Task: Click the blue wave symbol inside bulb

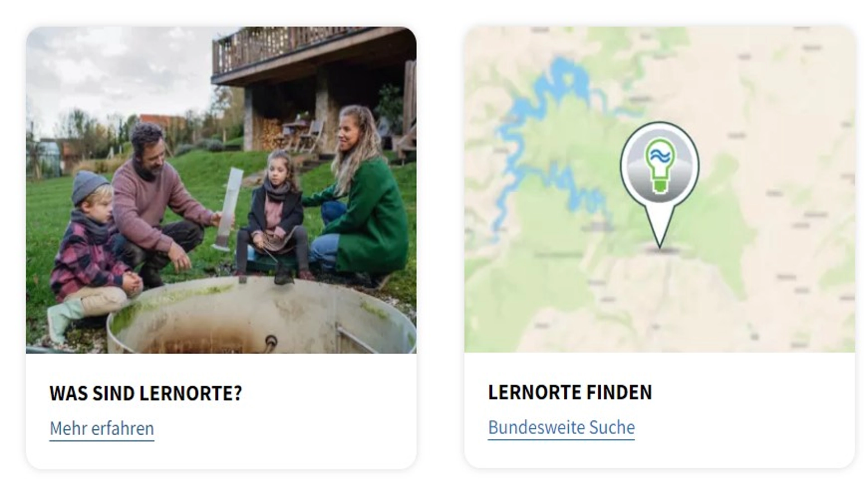Action: [x=660, y=157]
